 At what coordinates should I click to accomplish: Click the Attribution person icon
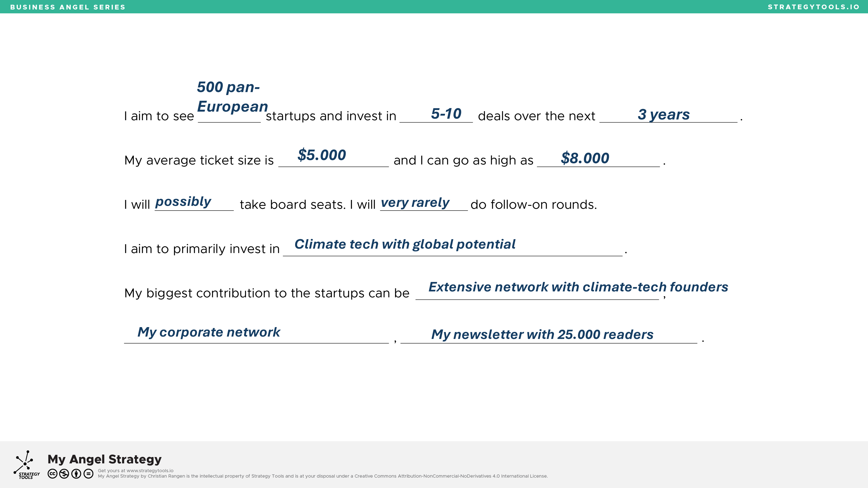76,474
